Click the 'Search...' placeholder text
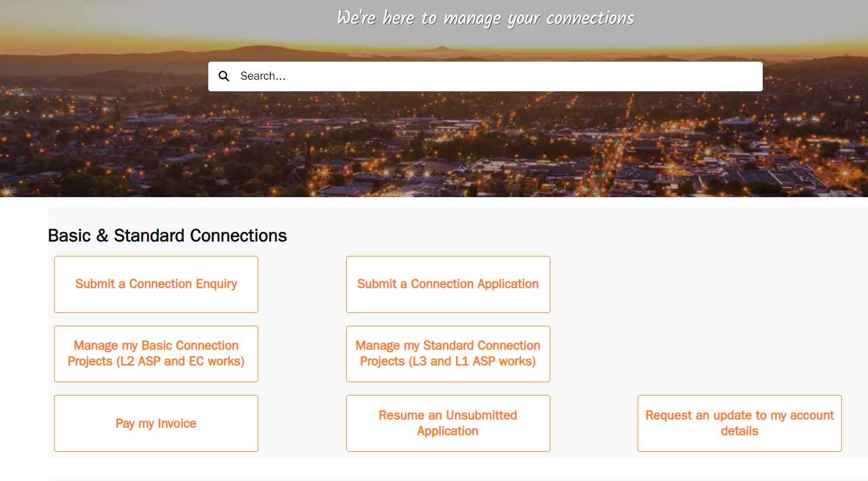 pos(263,76)
